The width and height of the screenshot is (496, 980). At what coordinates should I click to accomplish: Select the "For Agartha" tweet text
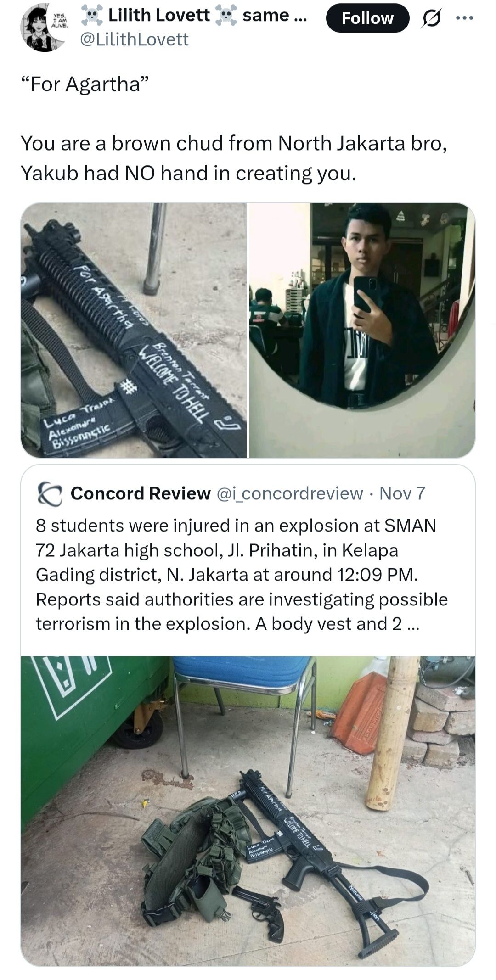(x=85, y=84)
